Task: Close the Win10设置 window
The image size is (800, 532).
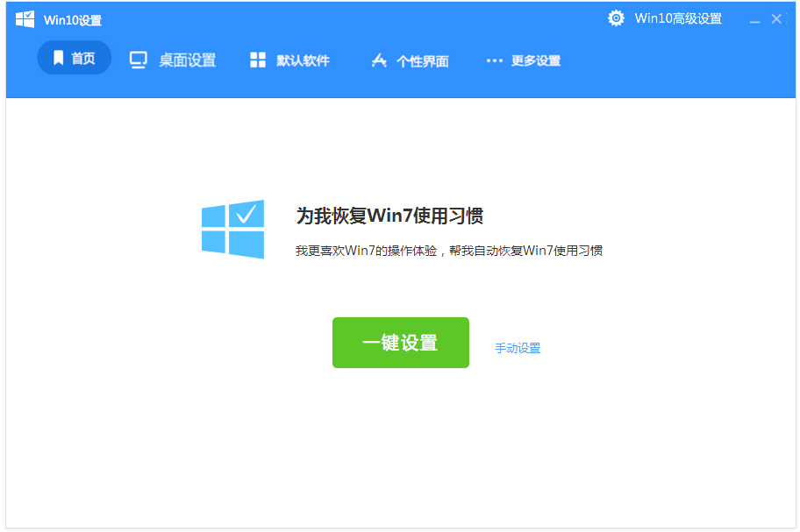Action: (777, 18)
